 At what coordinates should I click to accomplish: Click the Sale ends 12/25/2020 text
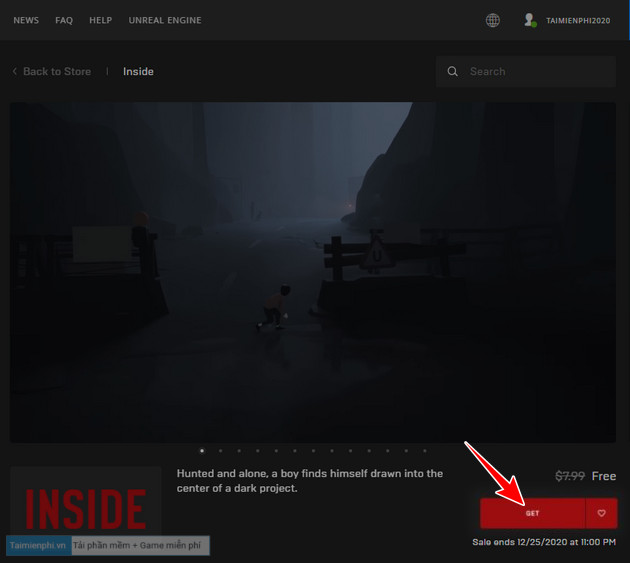click(x=544, y=542)
